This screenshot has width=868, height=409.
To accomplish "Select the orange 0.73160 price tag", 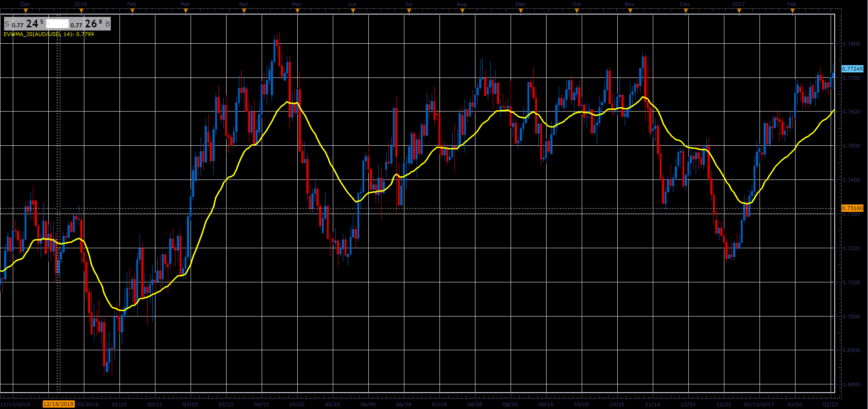I will 852,208.
